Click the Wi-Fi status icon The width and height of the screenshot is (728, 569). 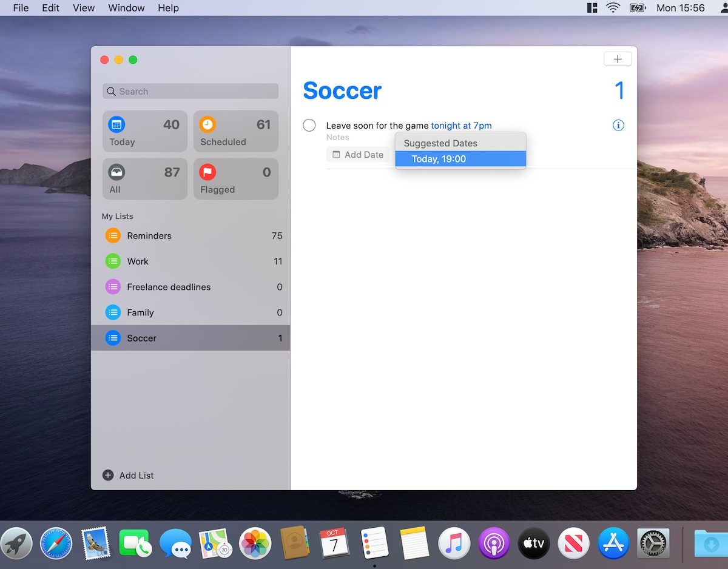pyautogui.click(x=613, y=8)
